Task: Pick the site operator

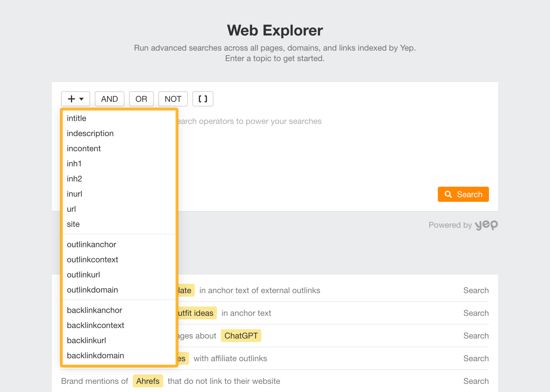Action: [73, 224]
